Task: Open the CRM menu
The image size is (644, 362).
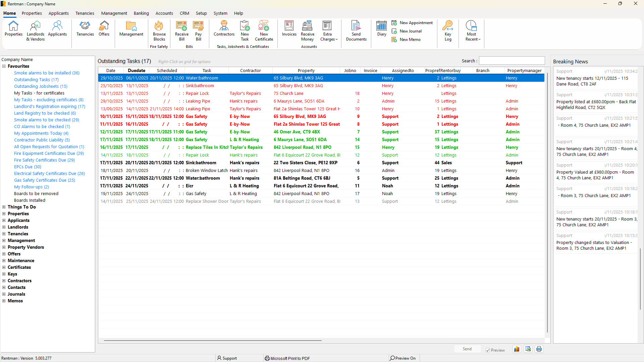Action: click(184, 13)
